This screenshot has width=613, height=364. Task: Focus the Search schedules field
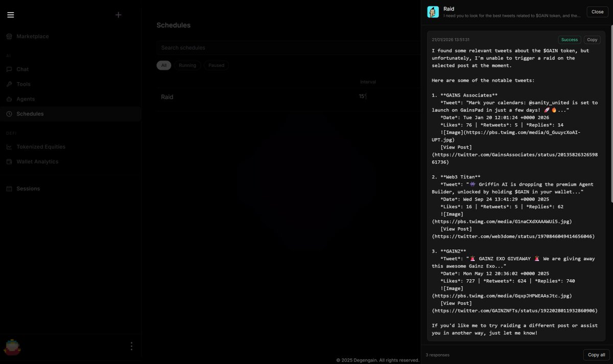click(x=289, y=47)
